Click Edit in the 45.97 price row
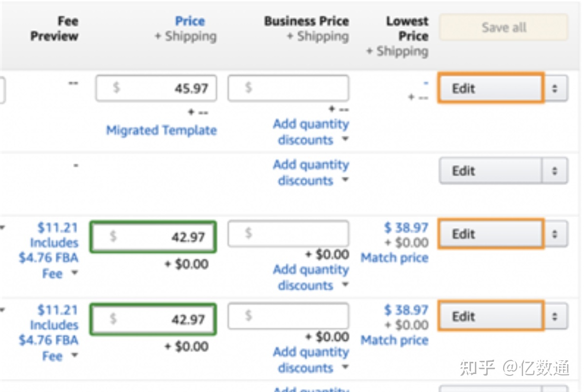 490,89
